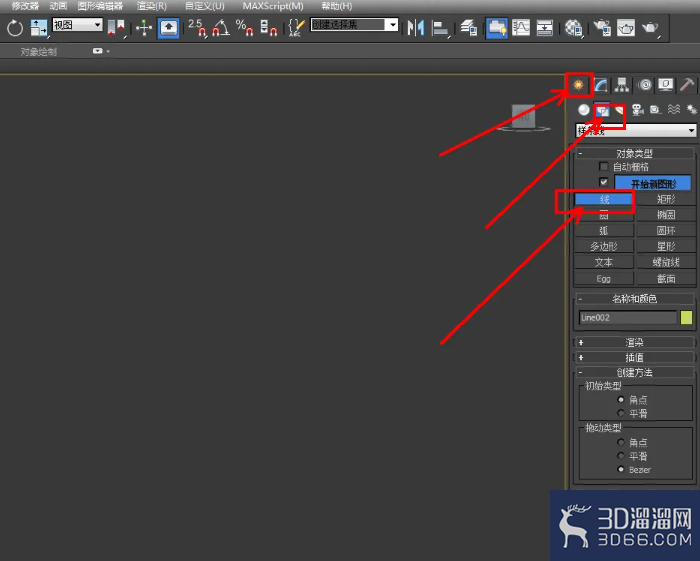Open the 帮助(H) menu

(x=337, y=6)
